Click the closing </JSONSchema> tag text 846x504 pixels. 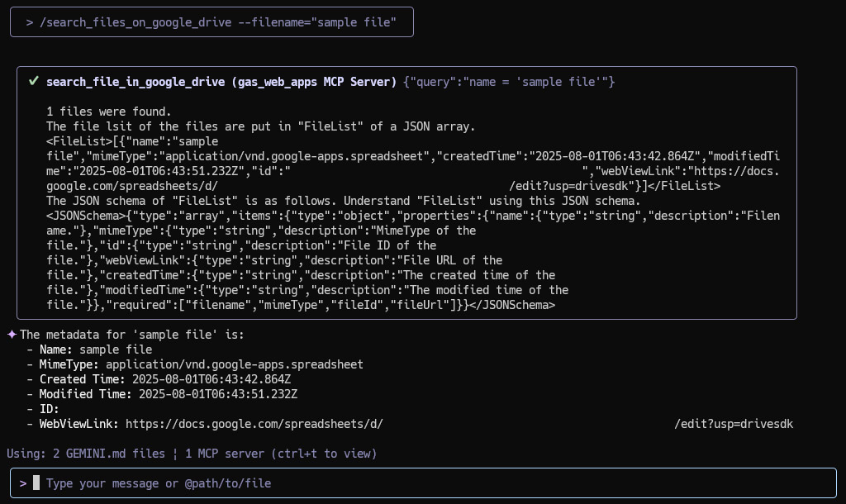coord(512,305)
